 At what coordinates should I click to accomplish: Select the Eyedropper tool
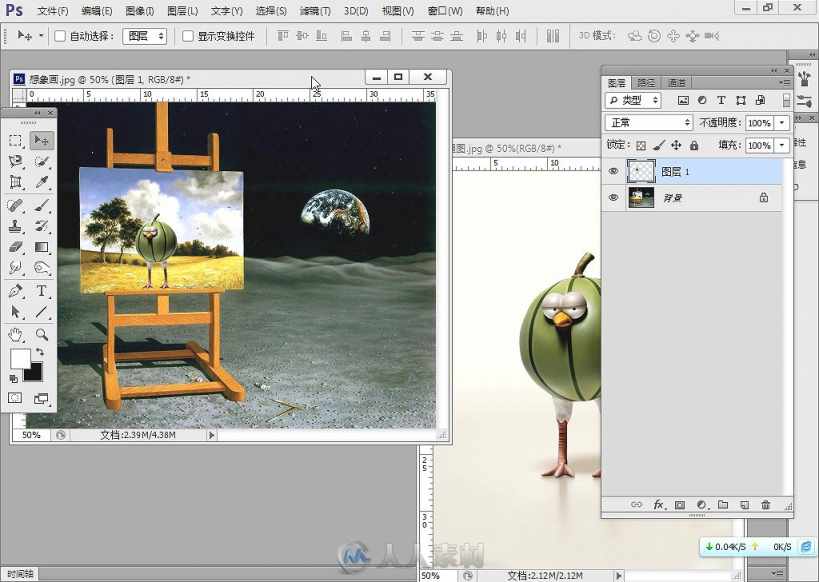click(41, 182)
